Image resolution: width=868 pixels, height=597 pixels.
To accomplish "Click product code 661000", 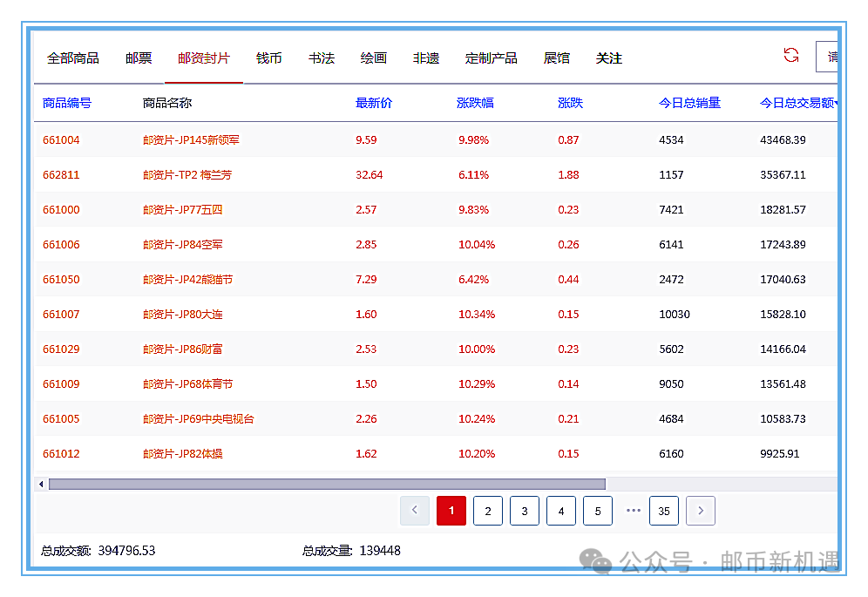I will tap(61, 210).
